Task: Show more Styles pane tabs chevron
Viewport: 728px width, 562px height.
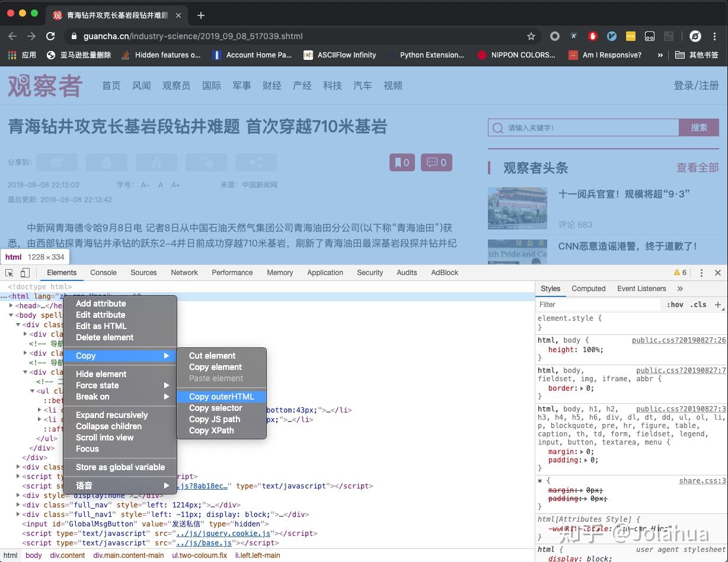Action: pos(680,289)
